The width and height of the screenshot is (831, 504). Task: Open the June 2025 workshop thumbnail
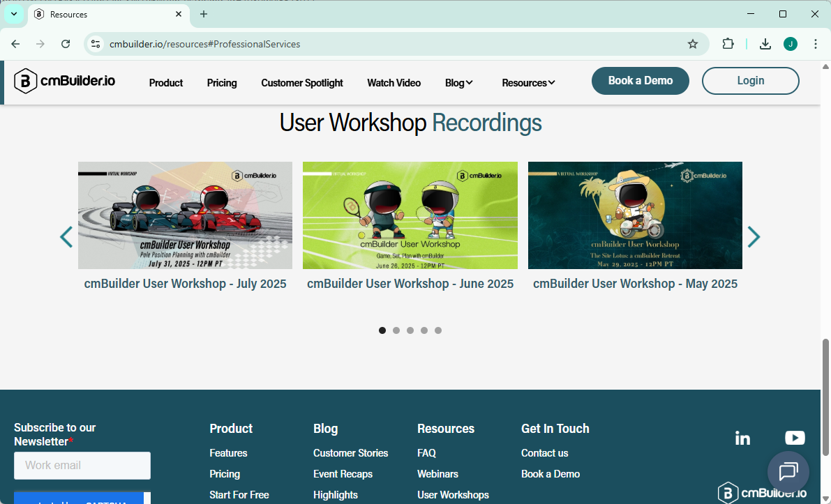tap(410, 215)
